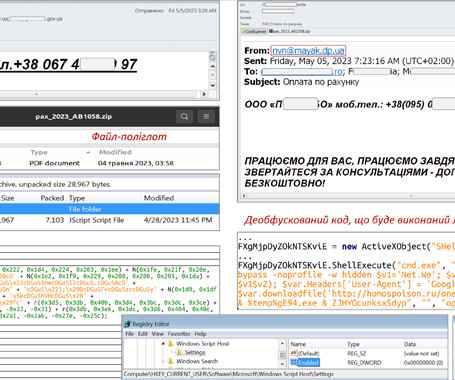Image resolution: width=455 pixels, height=380 pixels.
Task: Open the File menu in Registry Editor
Action: coord(129,334)
